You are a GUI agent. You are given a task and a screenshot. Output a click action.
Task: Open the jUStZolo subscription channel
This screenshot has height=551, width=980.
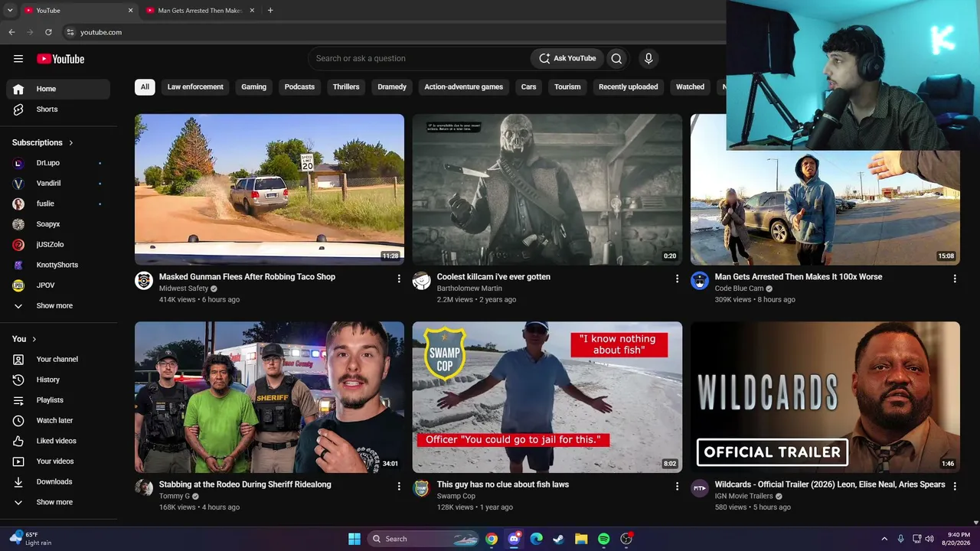coord(58,245)
